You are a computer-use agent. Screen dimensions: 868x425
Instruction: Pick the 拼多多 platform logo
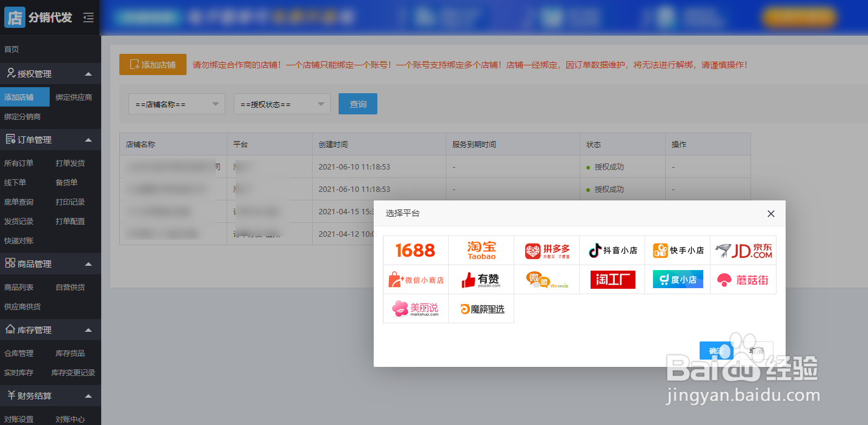[546, 250]
